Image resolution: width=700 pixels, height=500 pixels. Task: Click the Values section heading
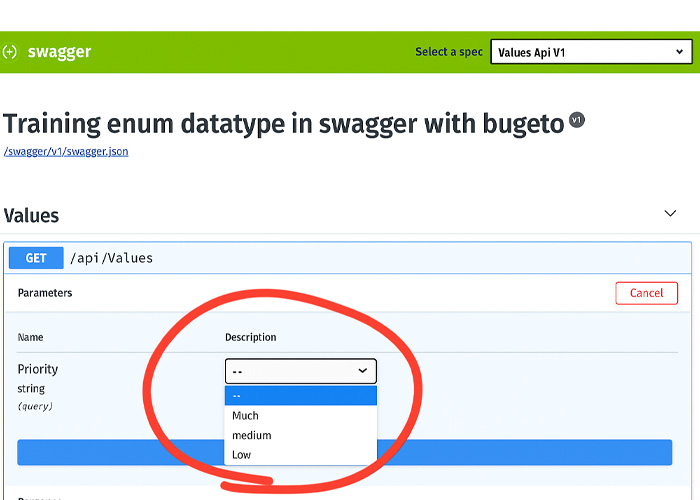(31, 216)
